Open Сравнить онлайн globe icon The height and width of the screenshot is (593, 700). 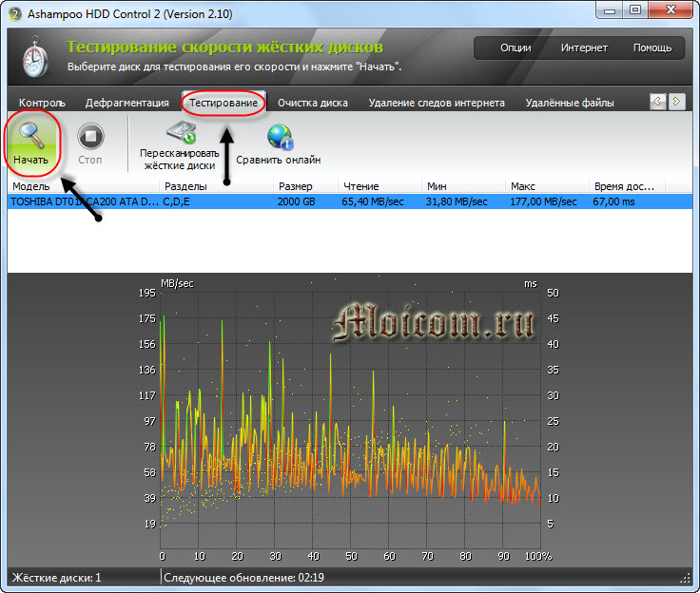281,137
